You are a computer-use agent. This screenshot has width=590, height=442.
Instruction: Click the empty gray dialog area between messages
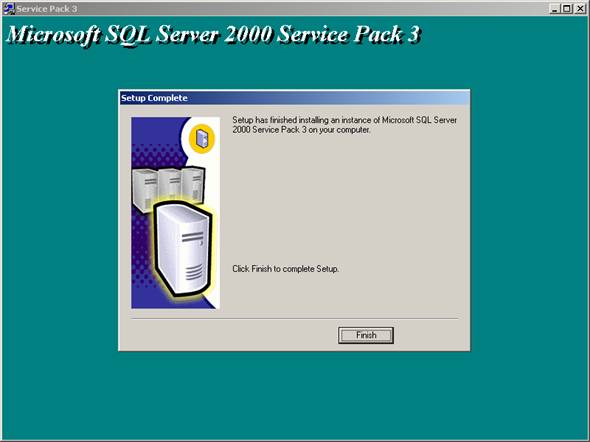(344, 199)
